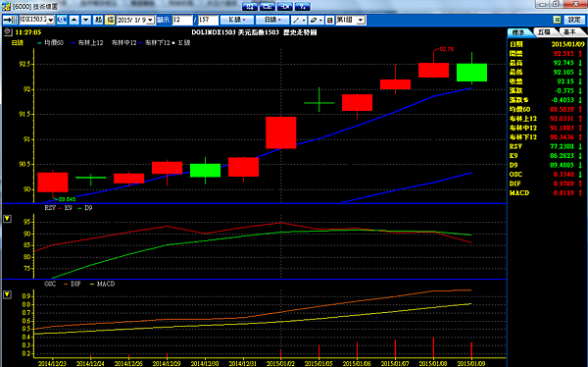
Task: Open the 日線 period menu button
Action: tap(273, 20)
